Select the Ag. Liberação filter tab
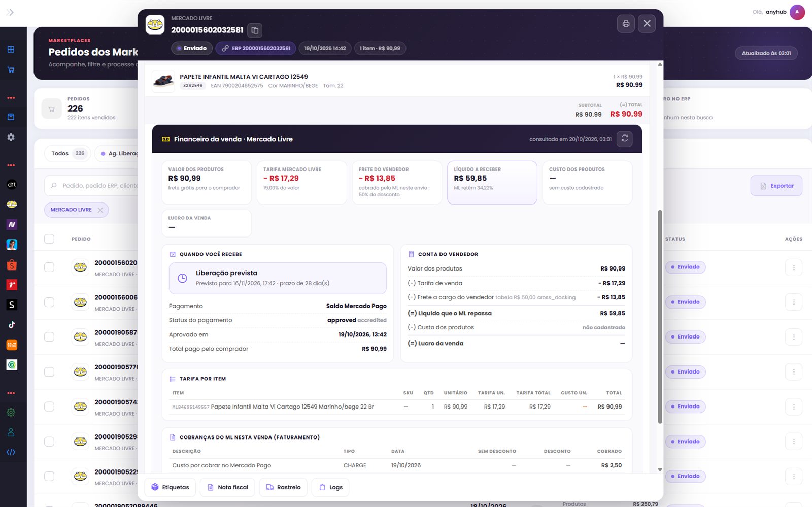Viewport: 812px width, 507px height. tap(117, 153)
